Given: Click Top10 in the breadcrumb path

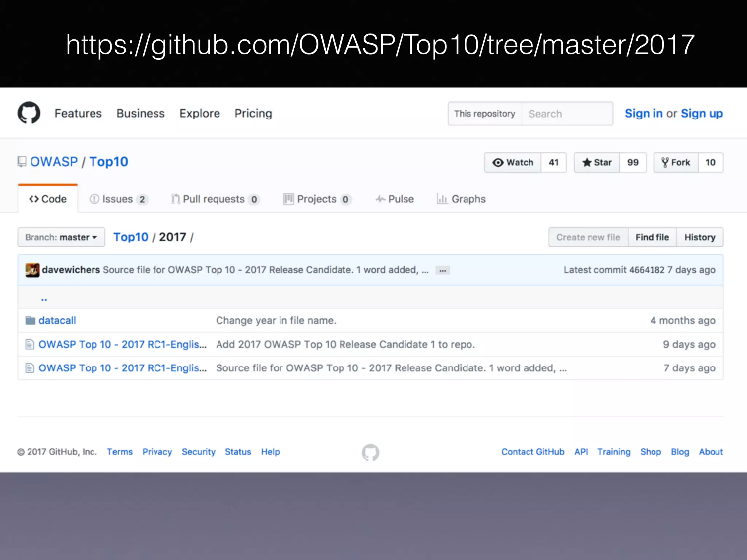Looking at the screenshot, I should pyautogui.click(x=131, y=237).
